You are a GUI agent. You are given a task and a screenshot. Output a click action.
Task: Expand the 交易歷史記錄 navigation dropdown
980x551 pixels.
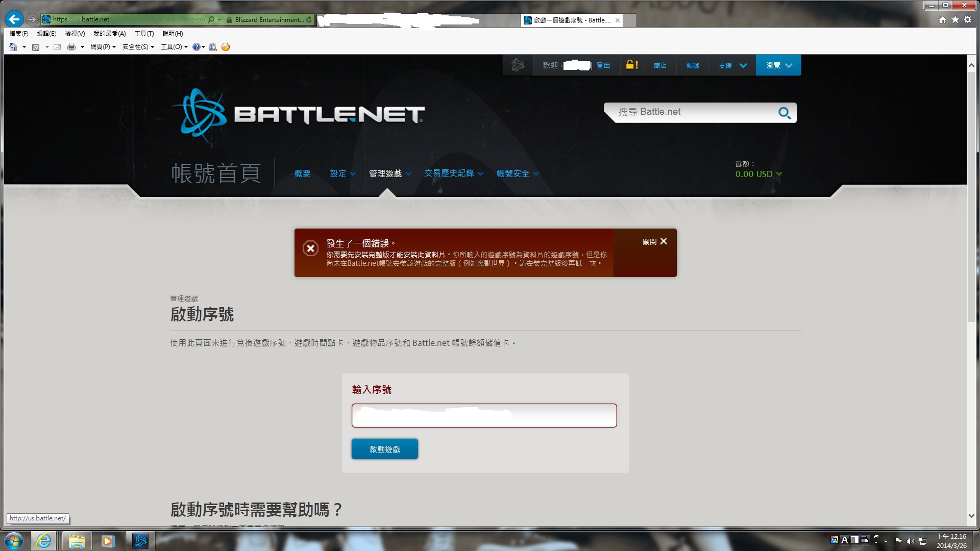point(481,174)
